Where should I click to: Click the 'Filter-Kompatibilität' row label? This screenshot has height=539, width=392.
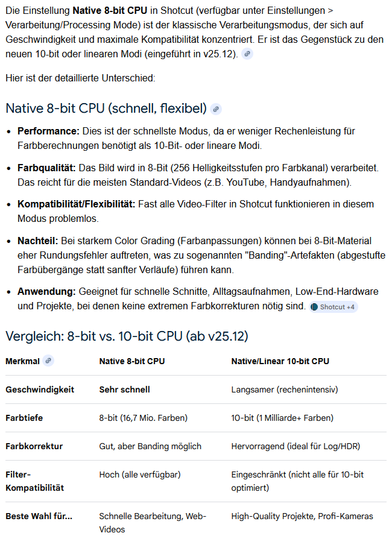34,481
